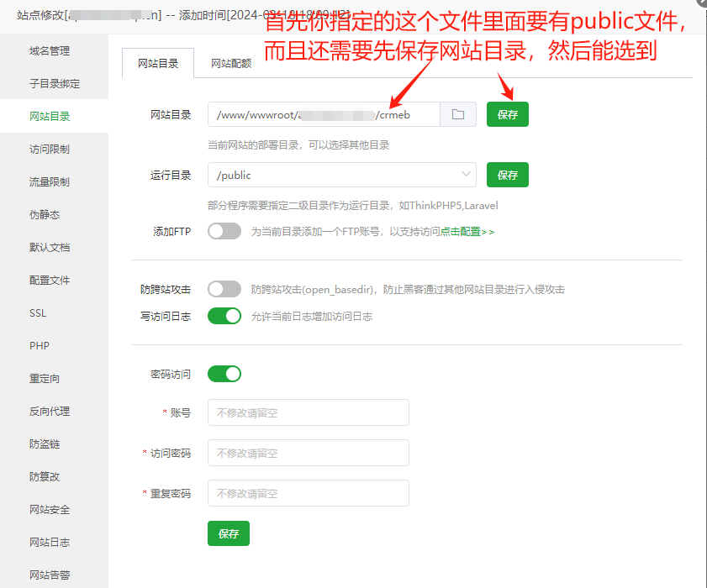Go to the SSL settings menu
The image size is (707, 588).
click(x=39, y=313)
